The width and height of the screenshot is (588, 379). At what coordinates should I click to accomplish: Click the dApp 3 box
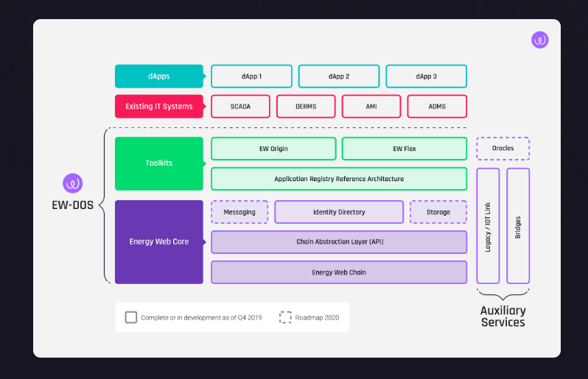pyautogui.click(x=427, y=77)
